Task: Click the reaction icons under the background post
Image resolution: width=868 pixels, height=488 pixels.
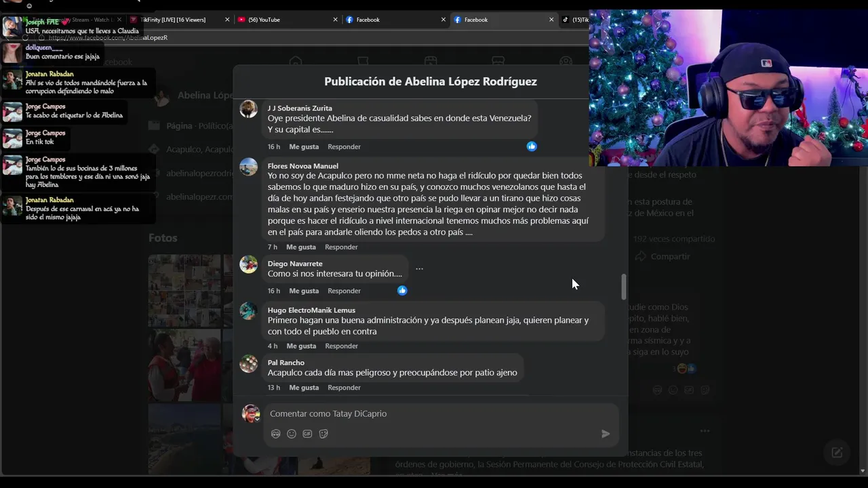Action: pos(686,369)
